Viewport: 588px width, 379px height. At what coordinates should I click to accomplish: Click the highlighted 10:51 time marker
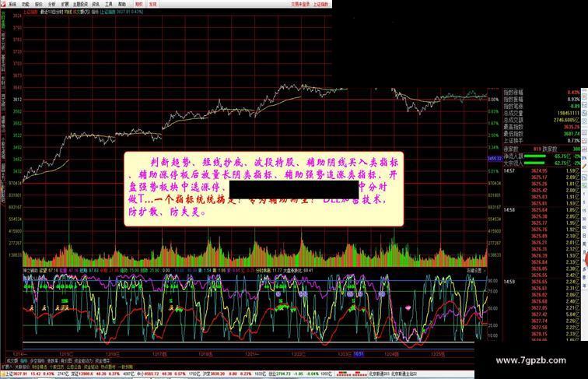359,353
